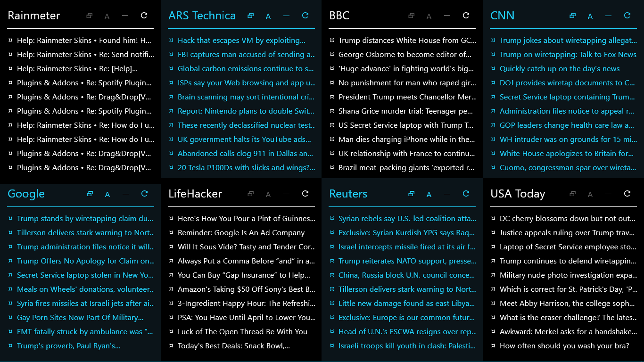644x362 pixels.
Task: Read 'Hack that escapes VM by exploiting...' article
Action: click(x=242, y=41)
